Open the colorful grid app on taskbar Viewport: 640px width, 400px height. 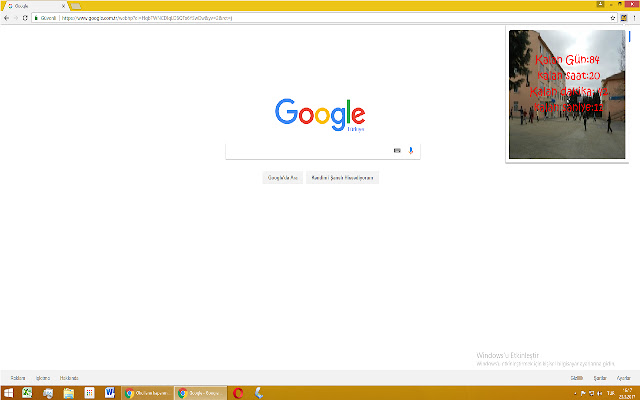89,393
